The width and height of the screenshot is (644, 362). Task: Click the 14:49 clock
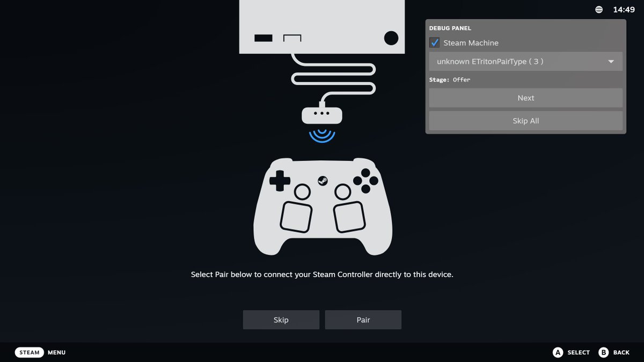[624, 10]
